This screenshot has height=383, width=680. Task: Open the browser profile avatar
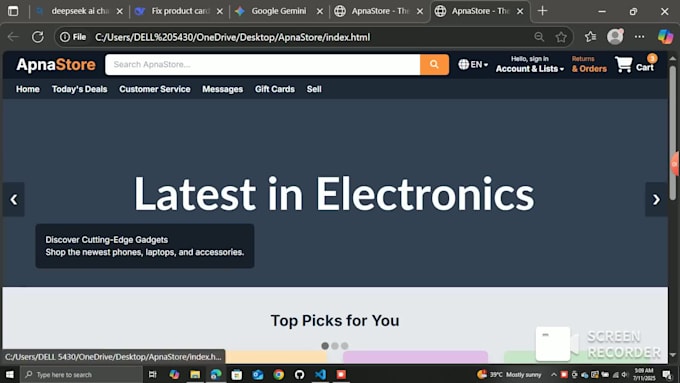click(615, 37)
